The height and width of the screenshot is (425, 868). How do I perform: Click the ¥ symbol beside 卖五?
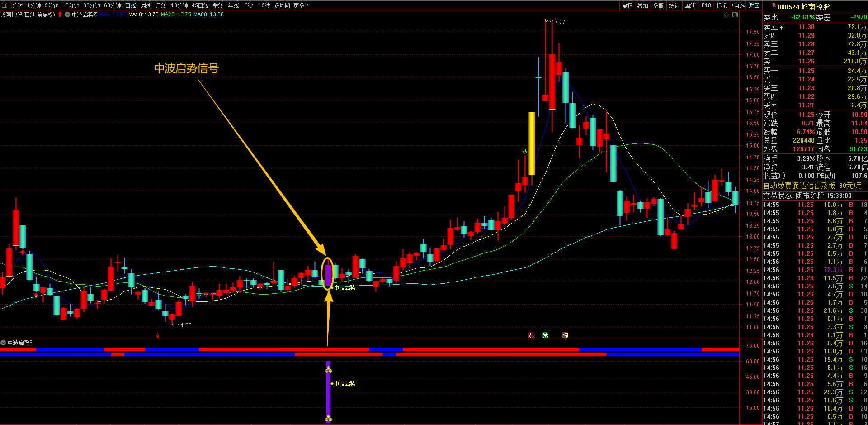pos(781,27)
